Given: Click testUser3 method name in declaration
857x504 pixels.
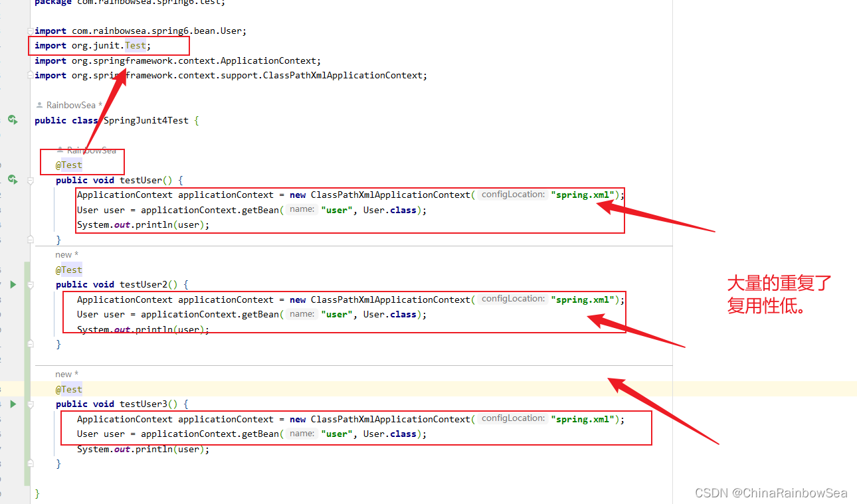Looking at the screenshot, I should tap(143, 404).
